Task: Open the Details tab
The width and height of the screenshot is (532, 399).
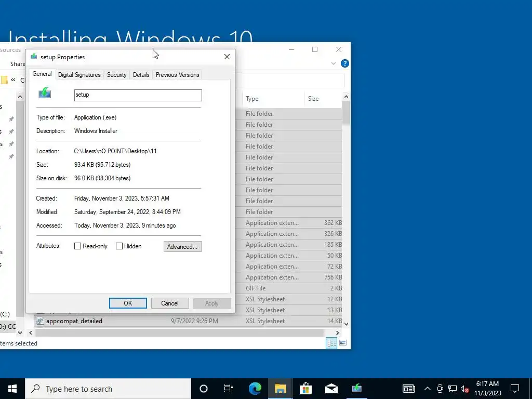Action: pos(141,75)
